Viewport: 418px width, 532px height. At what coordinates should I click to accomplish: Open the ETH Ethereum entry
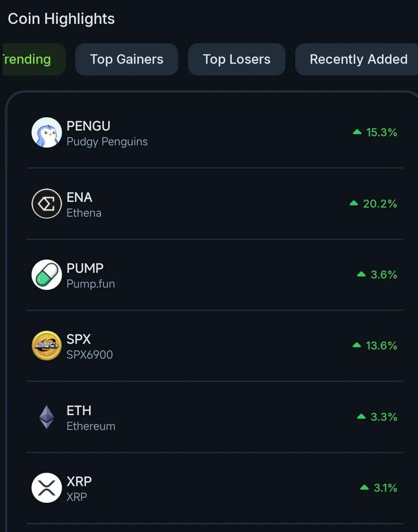[x=215, y=417]
